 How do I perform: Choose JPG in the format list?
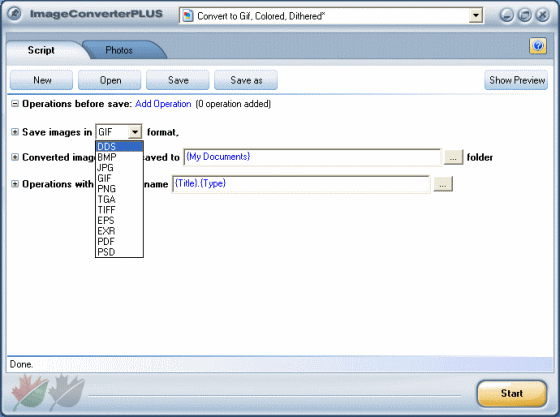pyautogui.click(x=119, y=167)
